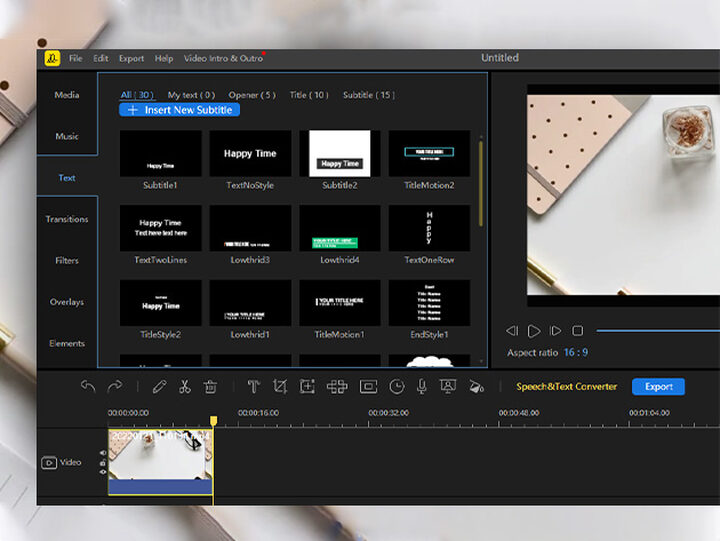Screen dimensions: 720x541
Task: Click the Text tool icon in toolbar
Action: [254, 386]
